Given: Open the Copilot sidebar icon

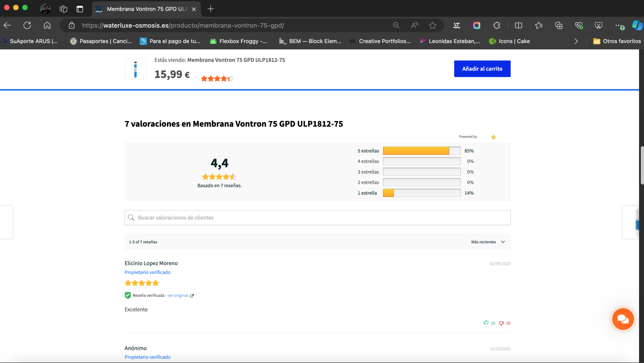Looking at the screenshot, I should [x=637, y=25].
